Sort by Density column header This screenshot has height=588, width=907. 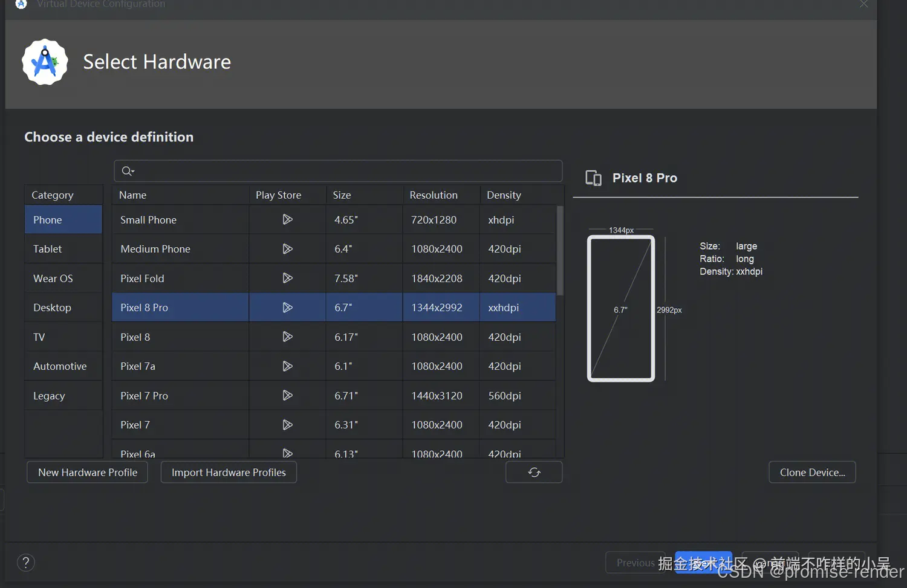522,195
